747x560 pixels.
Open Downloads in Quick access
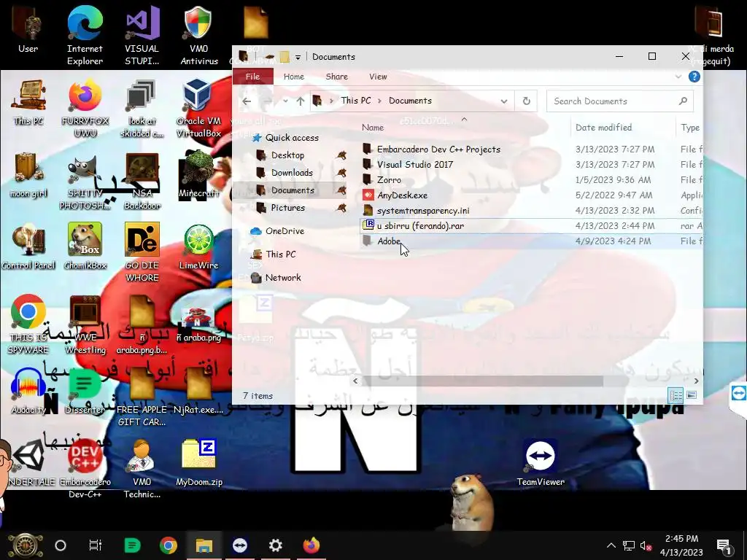(x=292, y=173)
